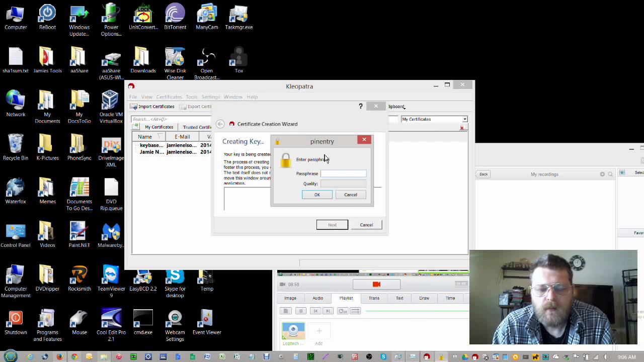
Task: Open the BitTorrent desktop icon
Action: (175, 17)
